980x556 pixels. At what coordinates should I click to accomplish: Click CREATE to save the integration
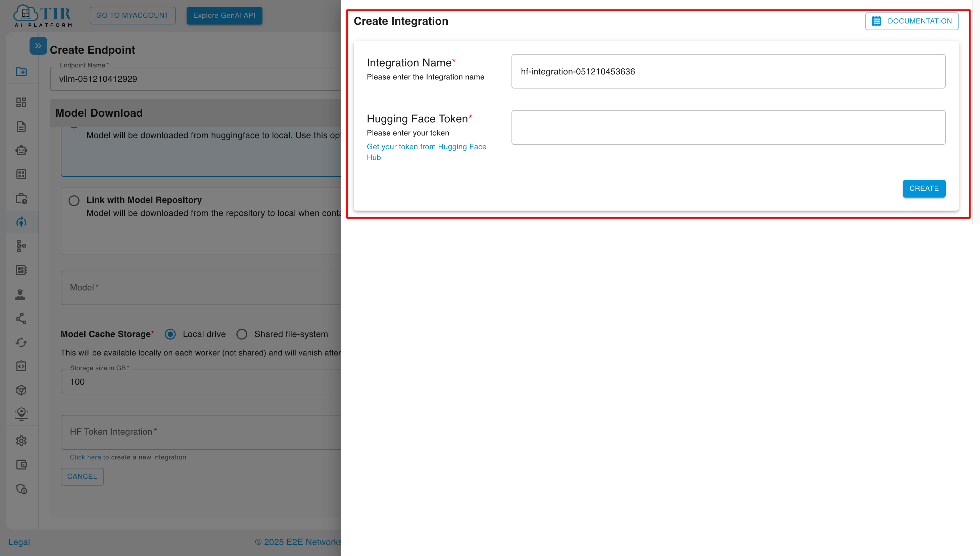tap(924, 188)
